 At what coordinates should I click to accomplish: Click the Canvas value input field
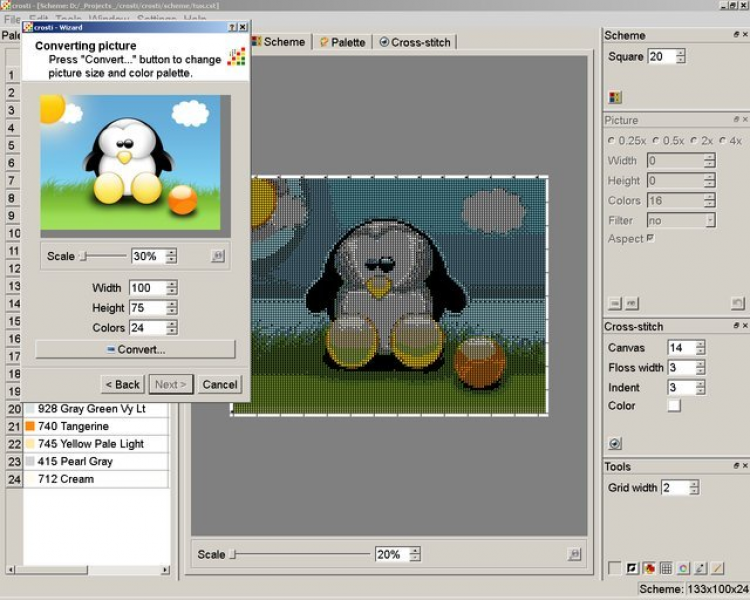tap(682, 347)
